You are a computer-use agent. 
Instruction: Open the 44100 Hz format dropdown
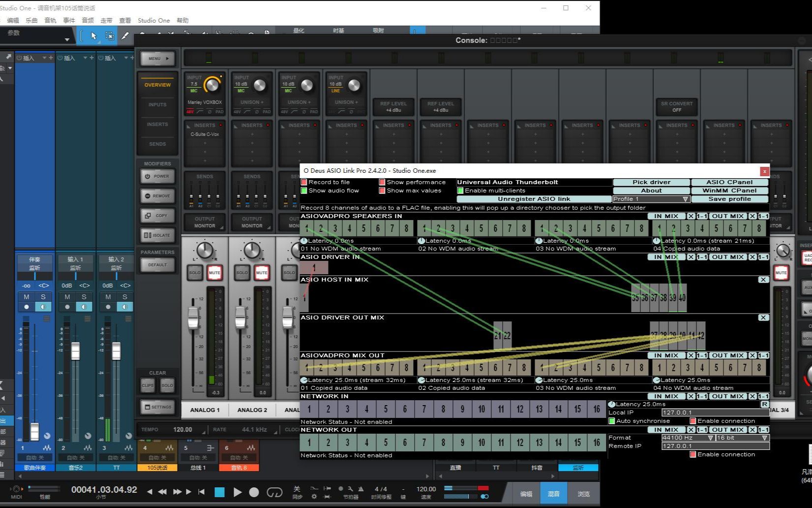pyautogui.click(x=688, y=438)
